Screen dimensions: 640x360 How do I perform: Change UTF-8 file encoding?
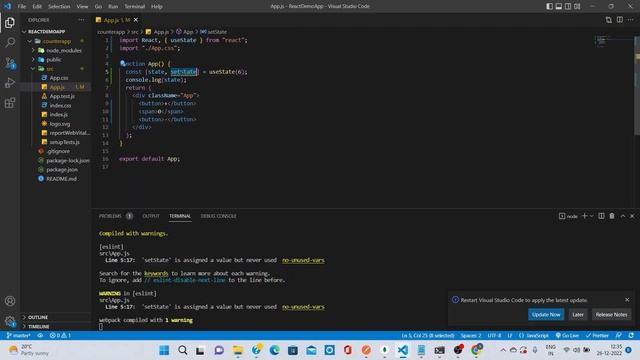pyautogui.click(x=494, y=336)
